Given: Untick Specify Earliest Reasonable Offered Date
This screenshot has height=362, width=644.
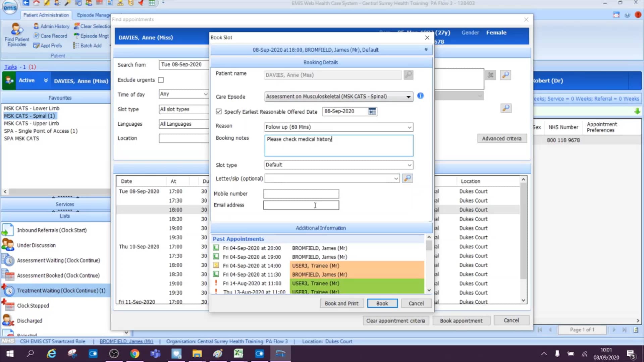Looking at the screenshot, I should point(218,112).
